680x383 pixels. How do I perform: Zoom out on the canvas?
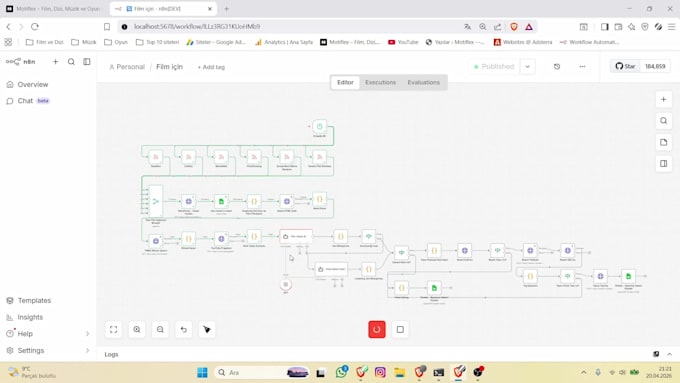click(x=160, y=330)
